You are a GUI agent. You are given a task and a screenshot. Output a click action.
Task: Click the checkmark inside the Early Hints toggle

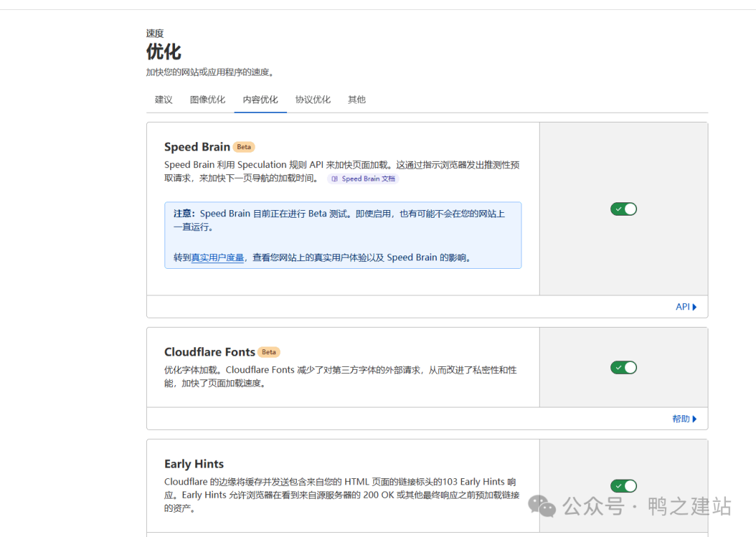[x=617, y=485]
